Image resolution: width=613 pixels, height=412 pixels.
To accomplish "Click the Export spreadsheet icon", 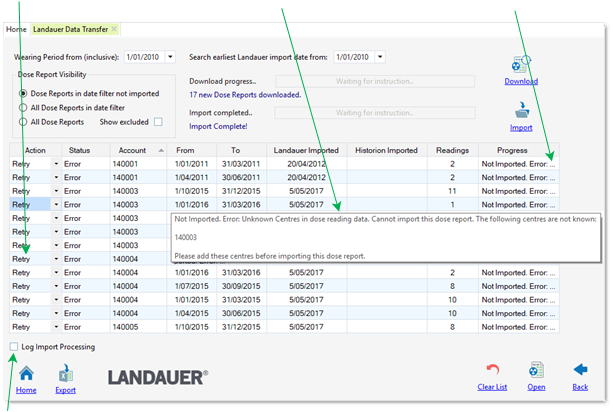I will coord(66,373).
